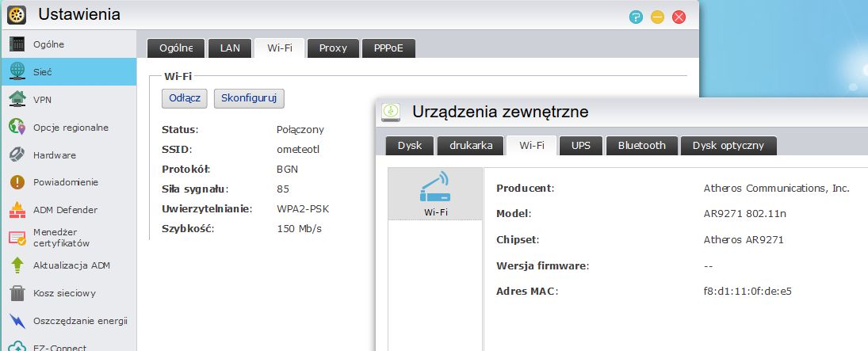Click the Aktualizacja ADM green arrow icon

[x=17, y=265]
